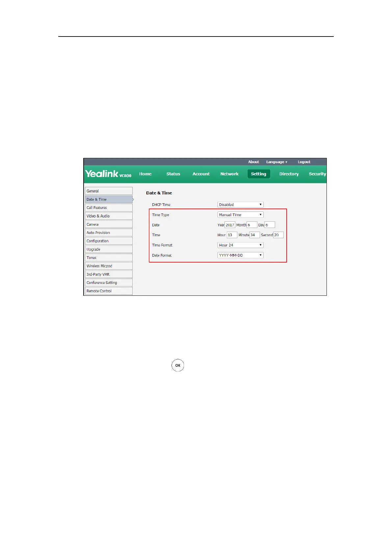Switch to the Status tab
Viewport: 392px width, 554px height.
(173, 174)
